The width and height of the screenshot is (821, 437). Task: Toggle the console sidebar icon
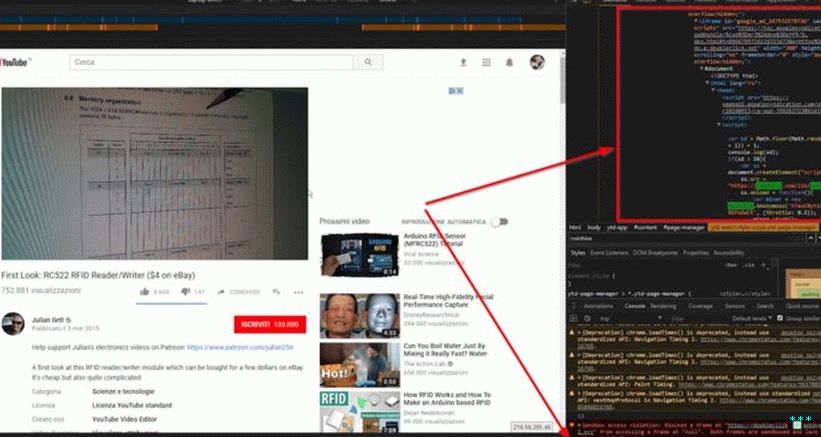coord(573,318)
